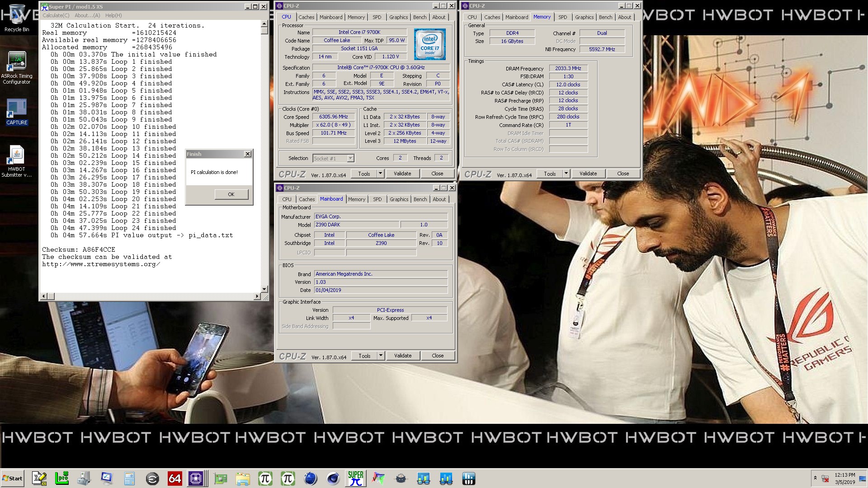Open SPD tab in CPU-Z CPU window

click(377, 17)
